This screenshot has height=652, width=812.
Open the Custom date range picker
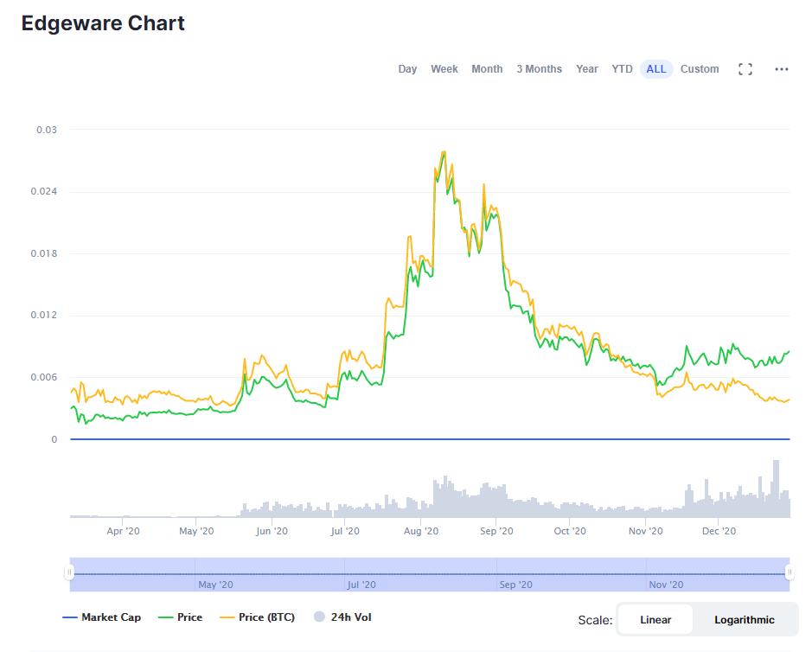699,69
